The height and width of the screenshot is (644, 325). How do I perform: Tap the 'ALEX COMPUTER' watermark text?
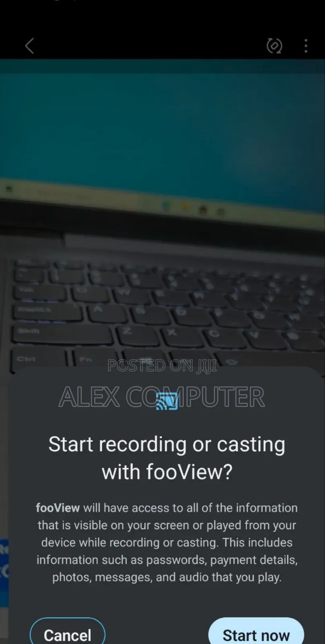pos(162,397)
